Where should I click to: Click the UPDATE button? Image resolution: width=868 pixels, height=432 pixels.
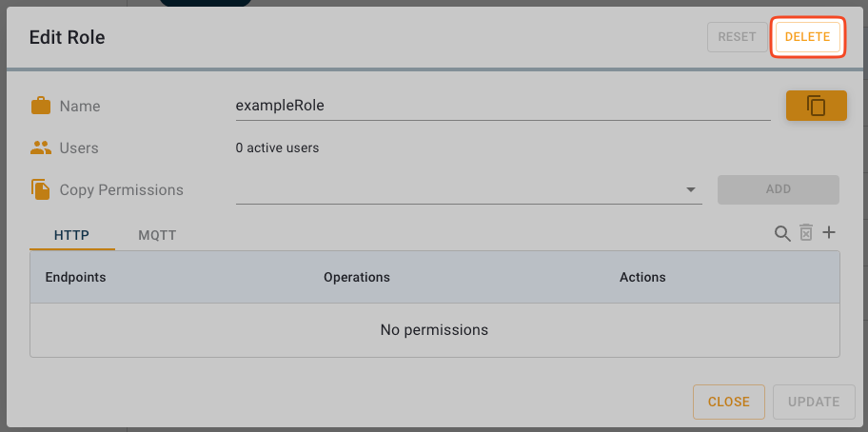[814, 402]
